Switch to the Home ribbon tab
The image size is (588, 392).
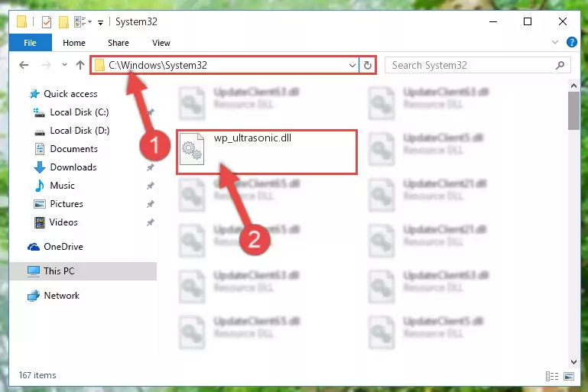(74, 43)
